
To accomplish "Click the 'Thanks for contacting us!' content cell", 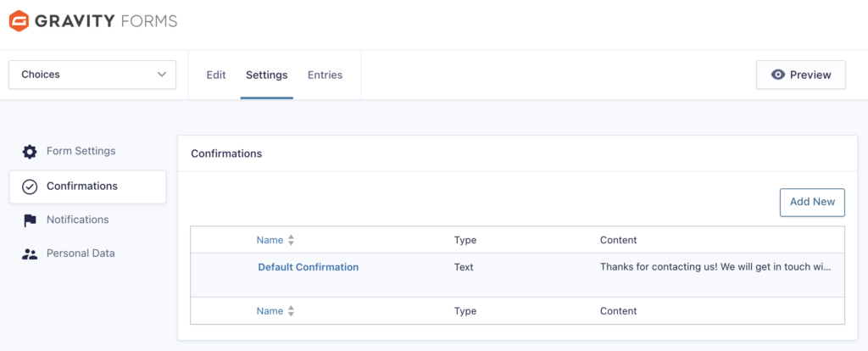I will (715, 267).
